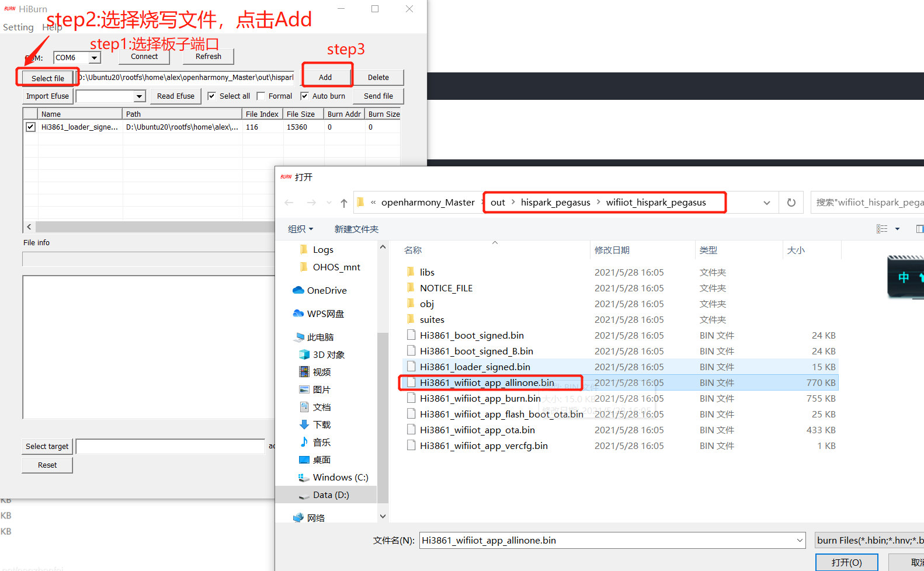Click the Connect button in HiBurn
This screenshot has height=571, width=924.
pos(144,57)
